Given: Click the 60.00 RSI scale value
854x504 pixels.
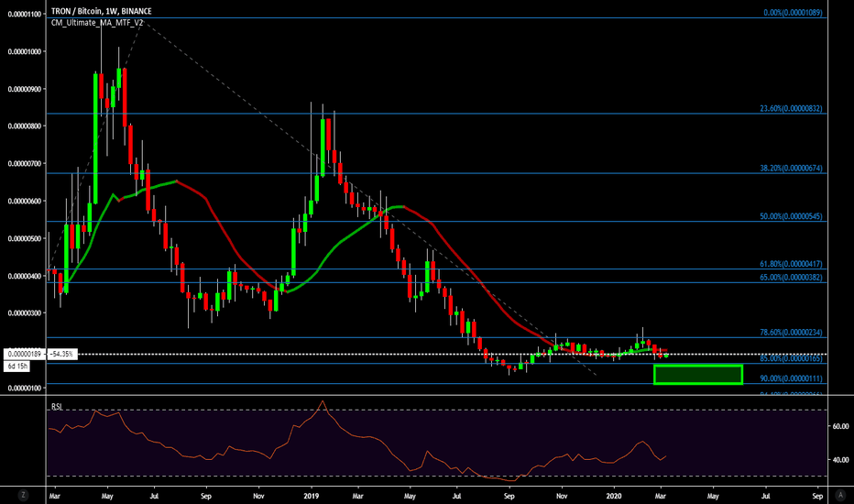Looking at the screenshot, I should [840, 427].
